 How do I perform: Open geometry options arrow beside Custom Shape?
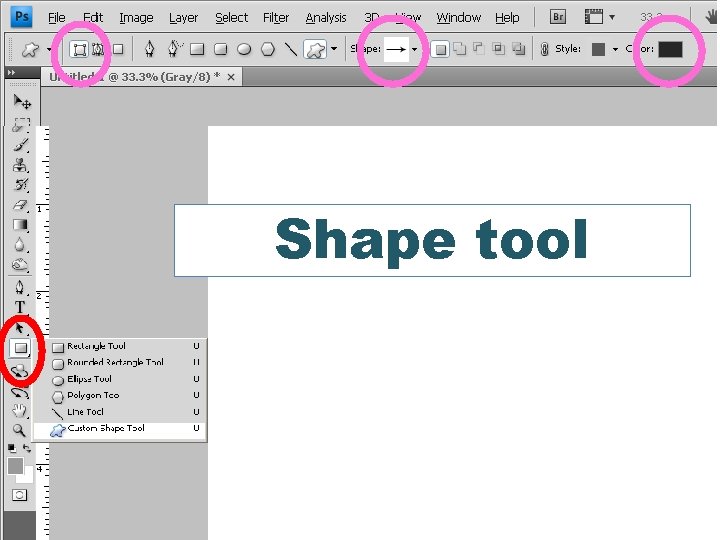(x=334, y=48)
